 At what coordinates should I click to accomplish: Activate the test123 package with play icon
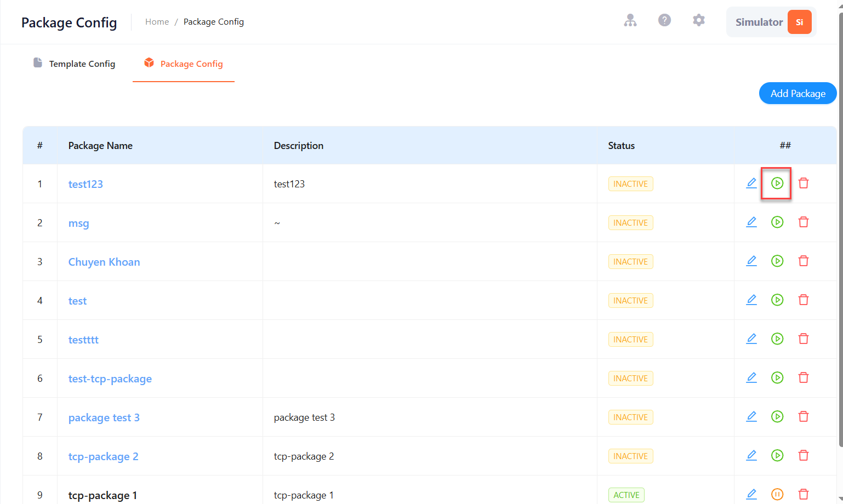(x=777, y=183)
